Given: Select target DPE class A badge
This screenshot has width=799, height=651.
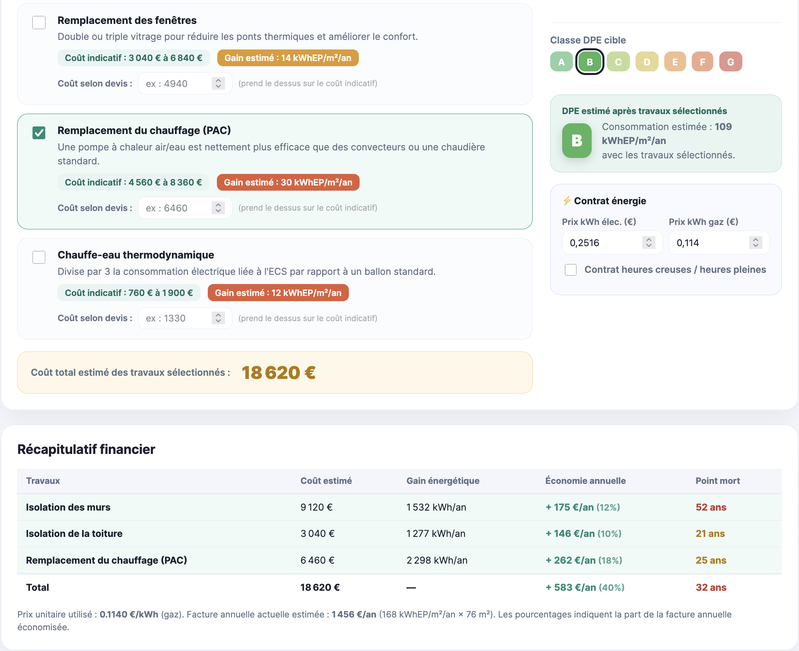Looking at the screenshot, I should pyautogui.click(x=562, y=62).
